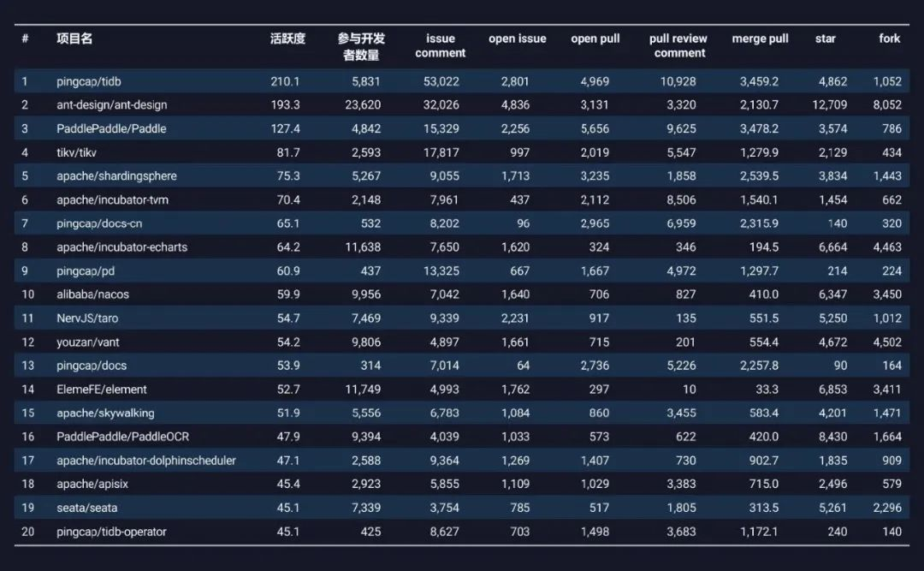
Task: Click the open pull column header
Action: click(x=595, y=39)
